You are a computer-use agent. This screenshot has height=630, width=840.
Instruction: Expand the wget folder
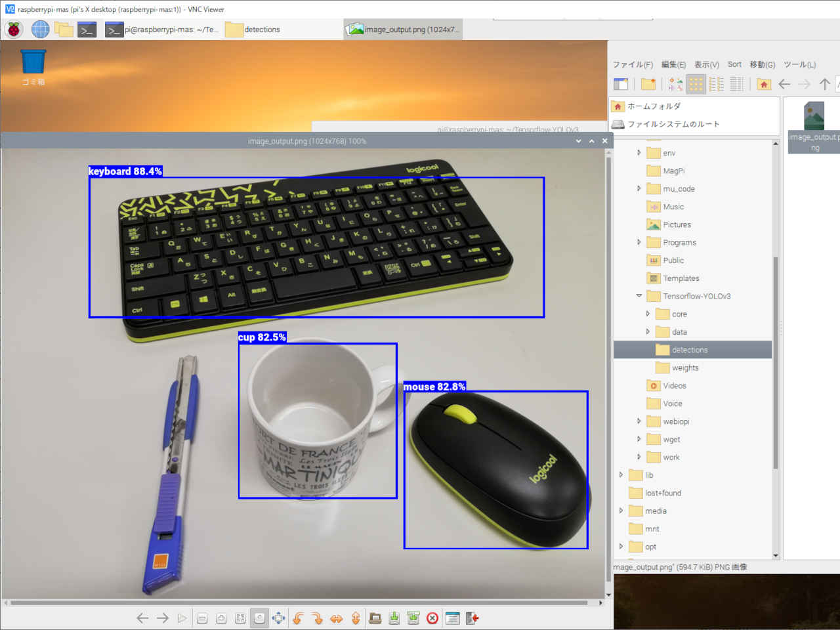[x=639, y=439]
